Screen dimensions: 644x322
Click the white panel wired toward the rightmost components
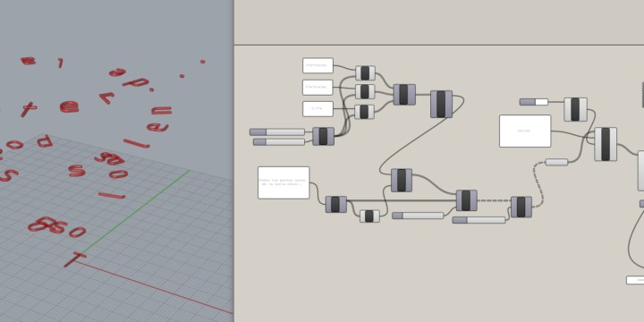pos(525,131)
